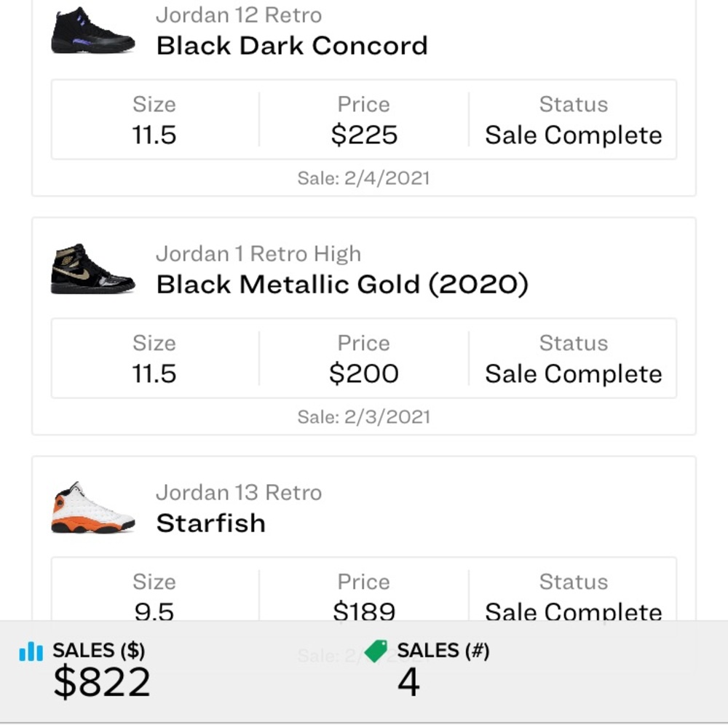Tap the $822 total sales amount
This screenshot has height=728, width=728.
click(102, 683)
